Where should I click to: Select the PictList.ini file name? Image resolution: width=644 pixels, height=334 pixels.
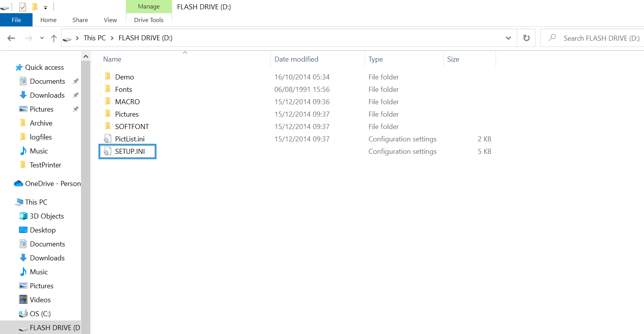(130, 139)
